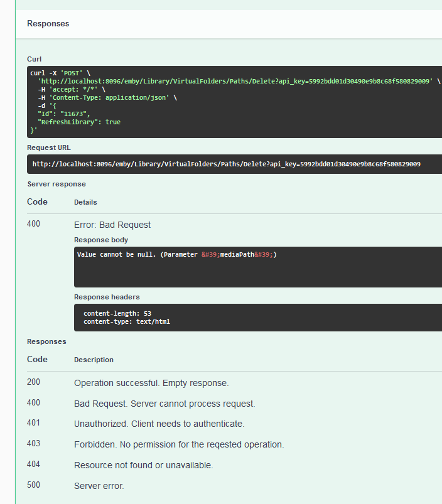Viewport: 442px width, 504px height.
Task: Click the Request URL text box
Action: pyautogui.click(x=226, y=164)
